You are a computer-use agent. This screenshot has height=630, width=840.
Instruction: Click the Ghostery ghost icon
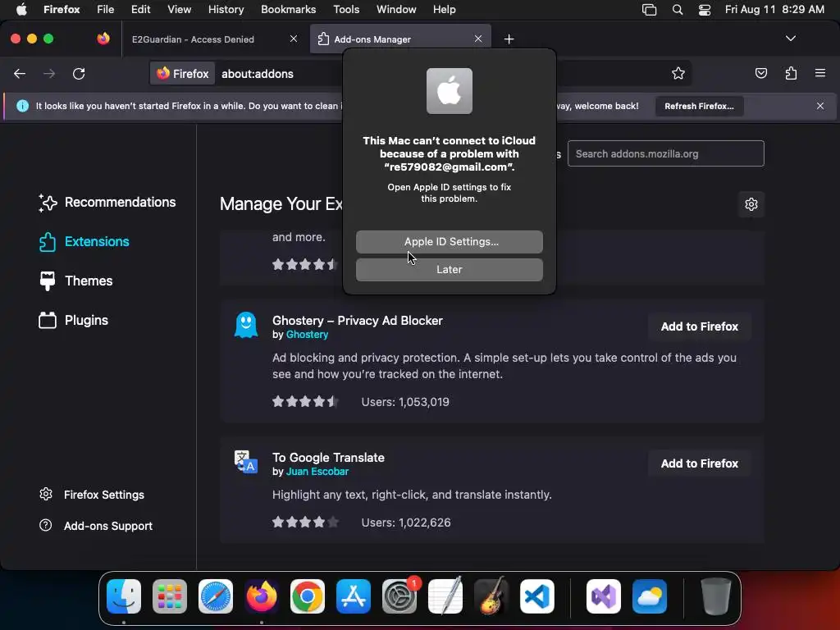[246, 325]
